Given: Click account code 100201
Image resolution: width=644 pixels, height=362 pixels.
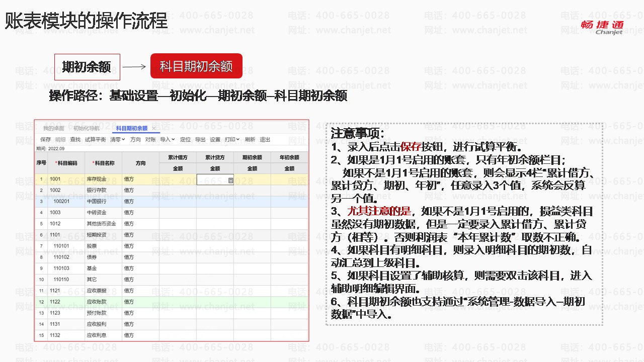Looking at the screenshot, I should click(62, 202).
